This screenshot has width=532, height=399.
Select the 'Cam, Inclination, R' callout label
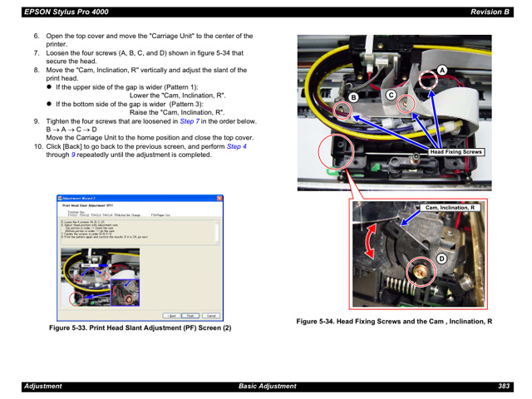(450, 208)
